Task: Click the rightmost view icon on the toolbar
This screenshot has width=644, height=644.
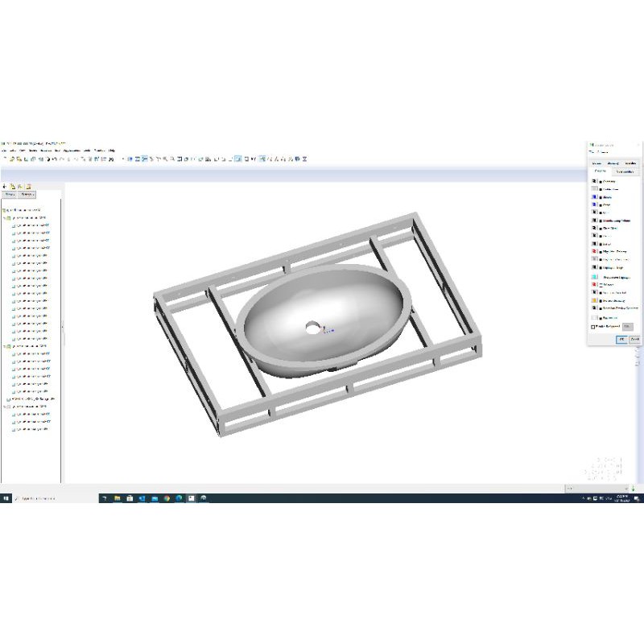Action: click(303, 159)
